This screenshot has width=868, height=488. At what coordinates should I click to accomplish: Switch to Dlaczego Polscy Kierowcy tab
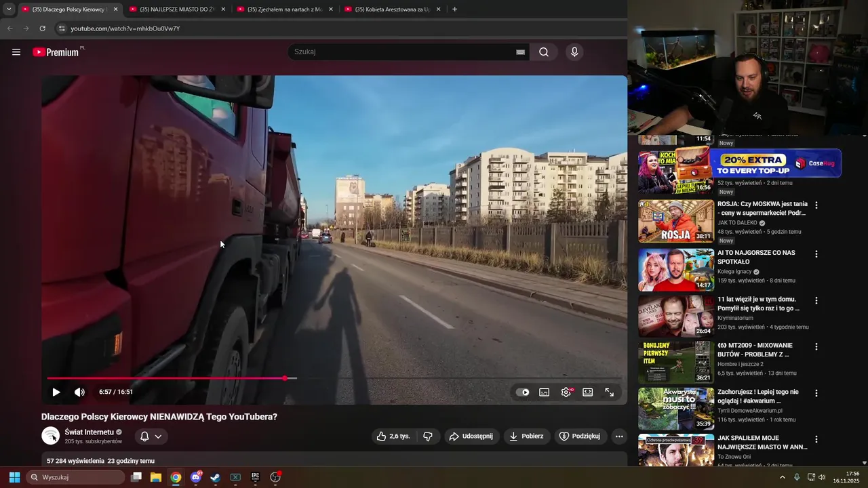point(69,9)
